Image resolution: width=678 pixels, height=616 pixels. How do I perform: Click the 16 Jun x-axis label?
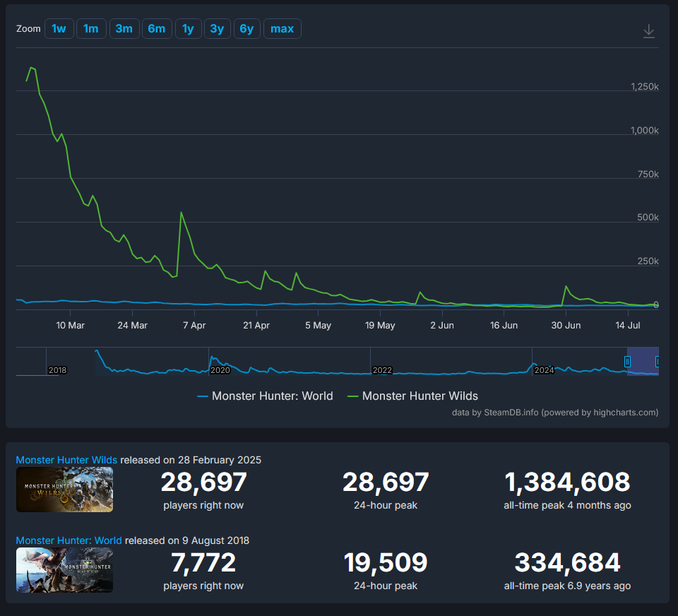click(x=504, y=325)
